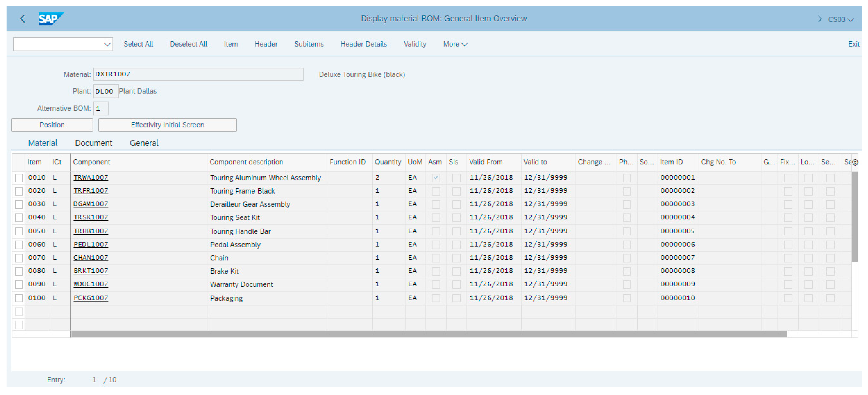The width and height of the screenshot is (868, 395).
Task: Switch to the General tab
Action: 144,143
